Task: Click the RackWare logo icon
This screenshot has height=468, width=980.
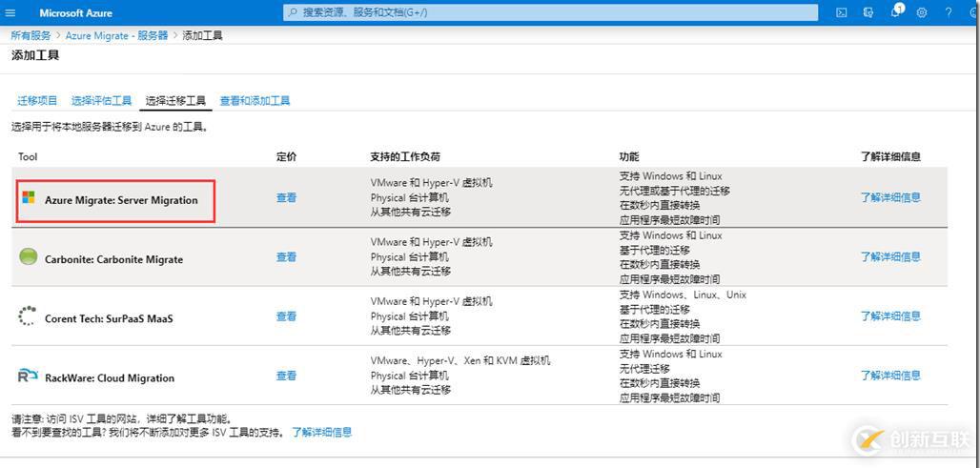Action: pyautogui.click(x=28, y=376)
